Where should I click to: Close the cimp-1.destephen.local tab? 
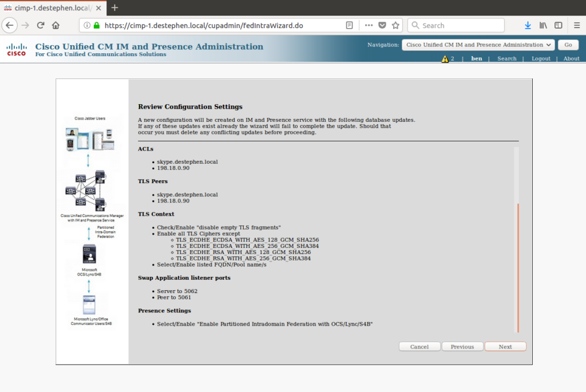click(98, 8)
